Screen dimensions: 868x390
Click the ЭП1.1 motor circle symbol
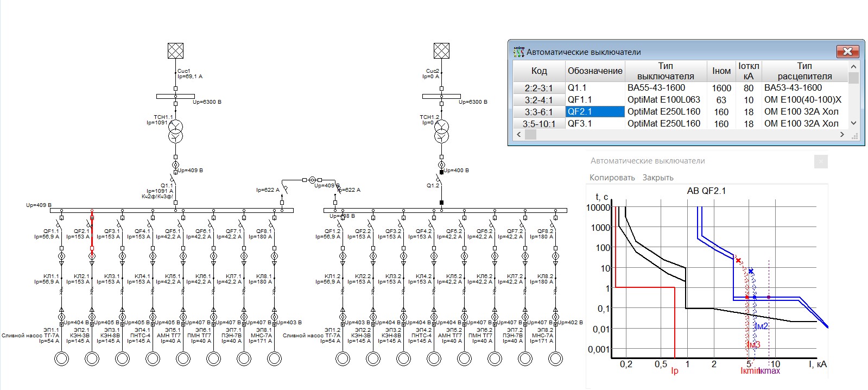pos(61,358)
